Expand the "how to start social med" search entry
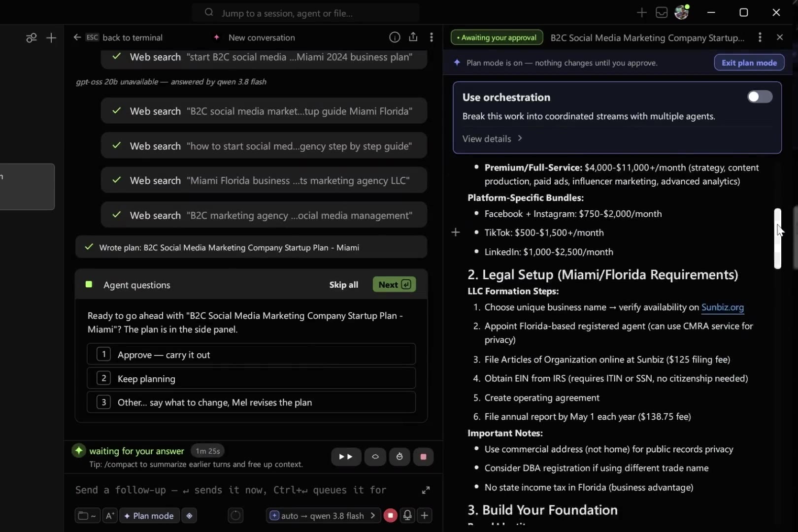Image resolution: width=798 pixels, height=532 pixels. coord(264,146)
